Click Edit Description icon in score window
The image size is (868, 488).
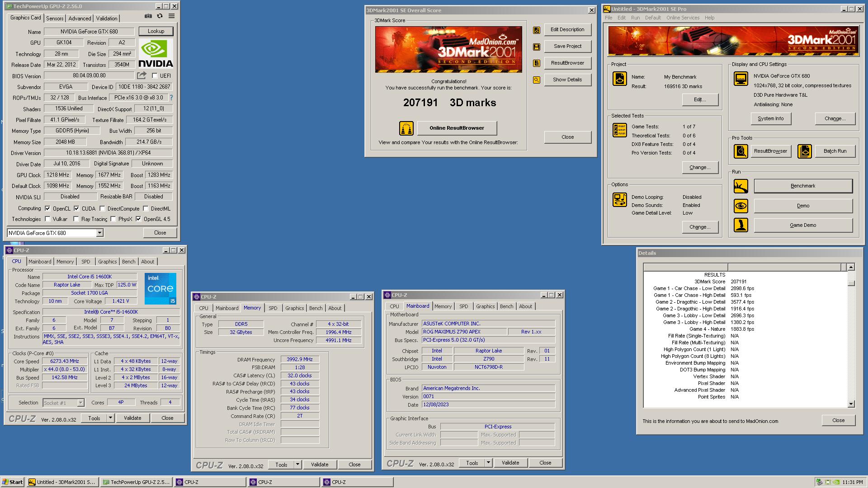(x=537, y=30)
